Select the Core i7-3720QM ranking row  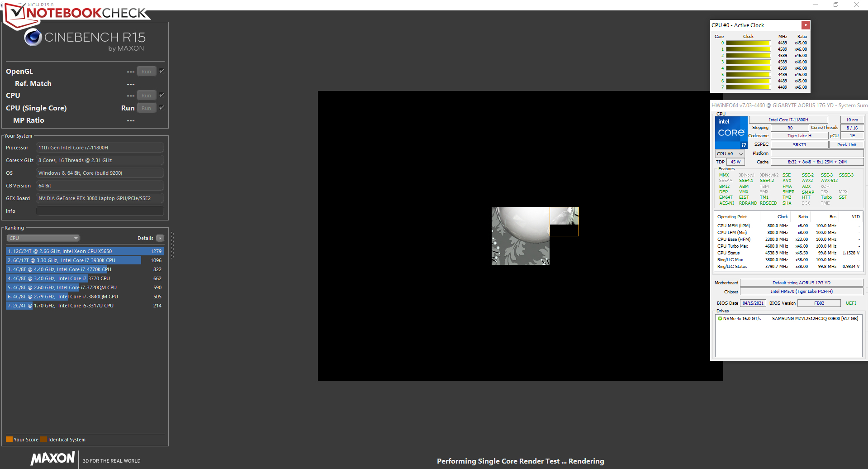point(85,287)
